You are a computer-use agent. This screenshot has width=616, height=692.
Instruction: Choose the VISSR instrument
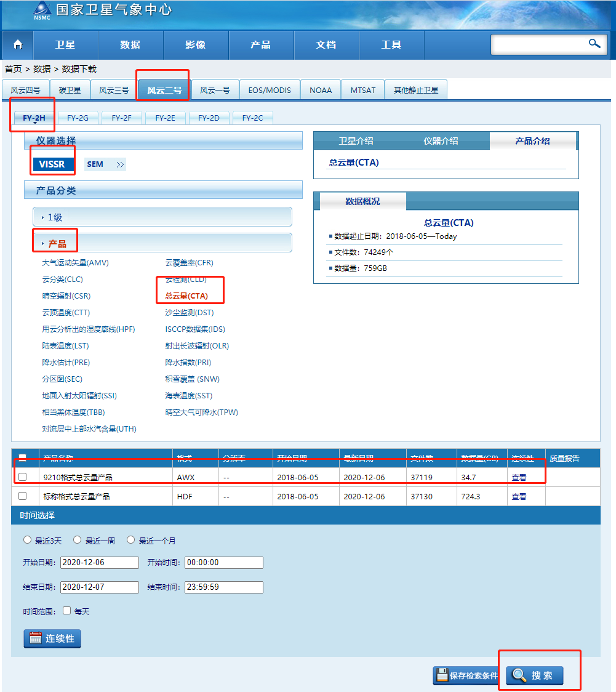(52, 164)
